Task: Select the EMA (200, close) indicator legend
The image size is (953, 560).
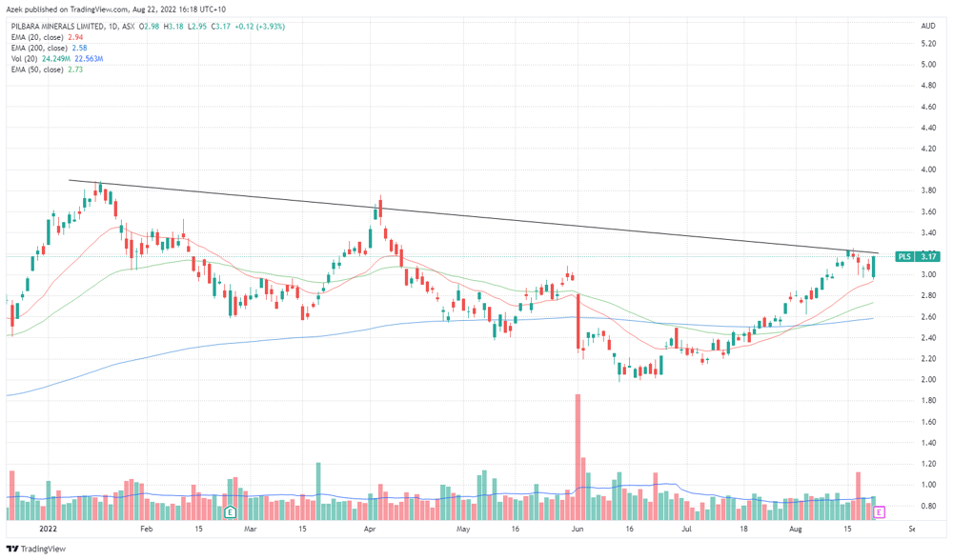Action: pos(49,48)
